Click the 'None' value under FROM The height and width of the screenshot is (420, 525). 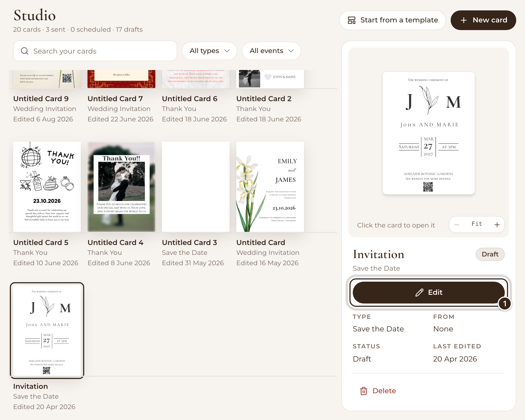click(x=443, y=329)
